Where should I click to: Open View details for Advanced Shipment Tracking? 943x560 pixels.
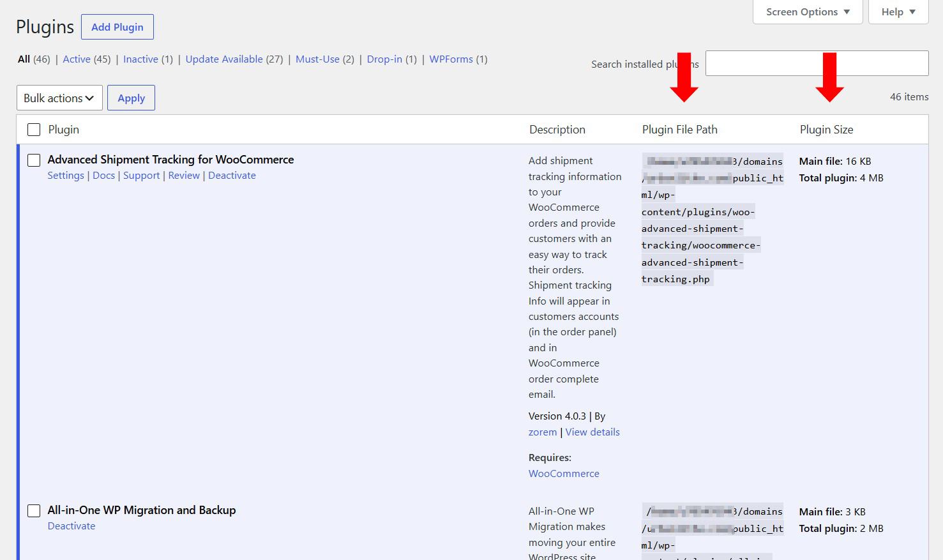pos(592,432)
